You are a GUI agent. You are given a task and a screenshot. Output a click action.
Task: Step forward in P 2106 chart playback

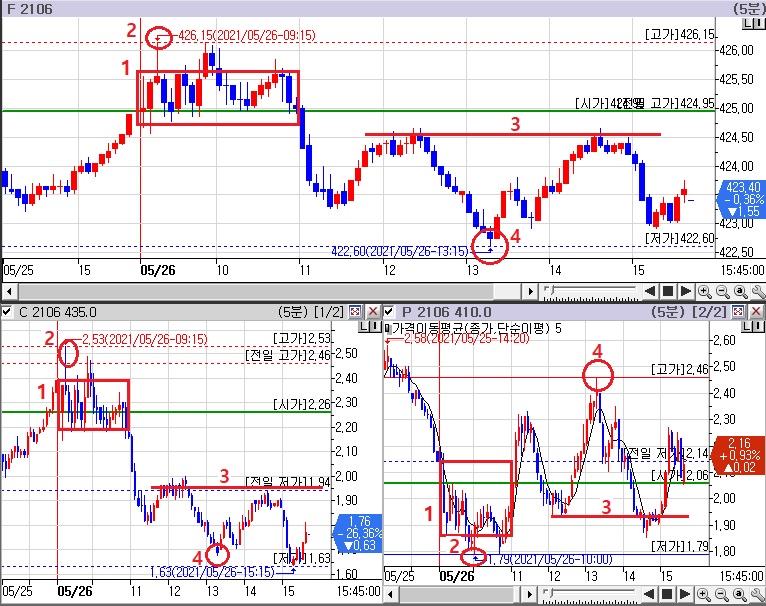pyautogui.click(x=685, y=594)
